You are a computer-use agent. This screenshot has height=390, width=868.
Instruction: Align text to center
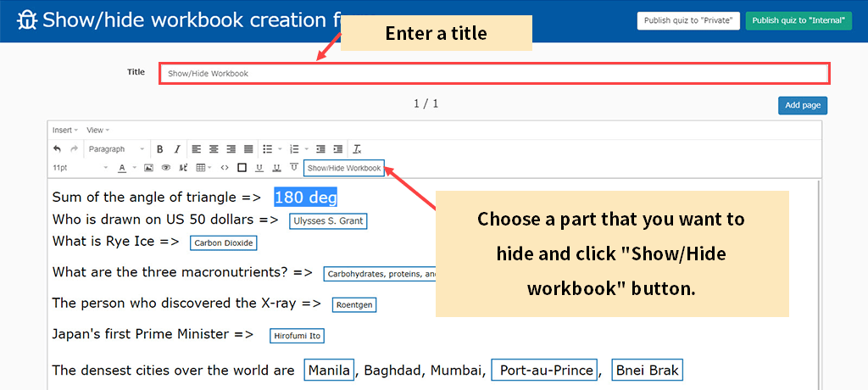(214, 149)
